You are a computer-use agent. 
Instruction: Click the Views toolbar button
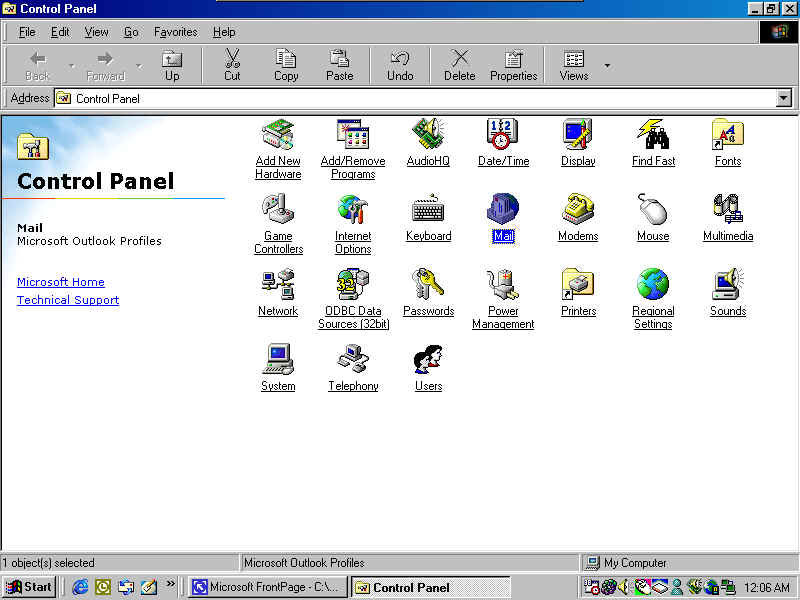(x=574, y=65)
